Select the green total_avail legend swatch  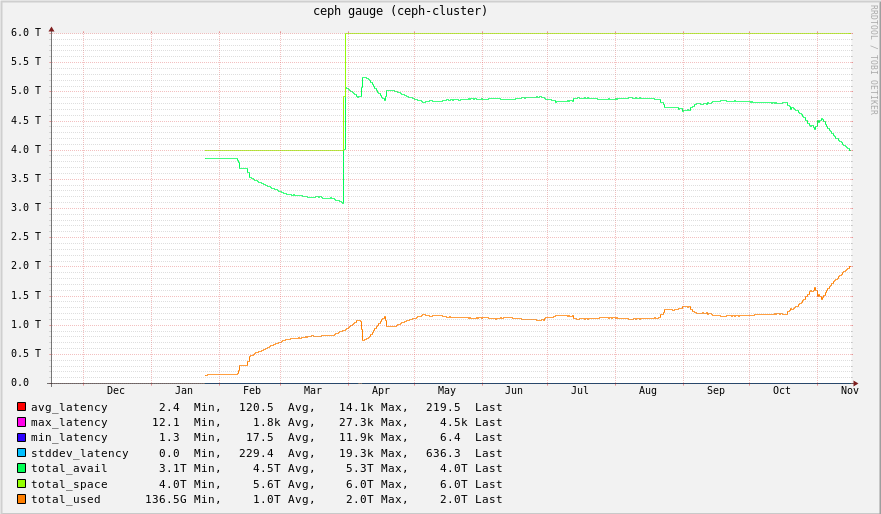click(x=21, y=468)
